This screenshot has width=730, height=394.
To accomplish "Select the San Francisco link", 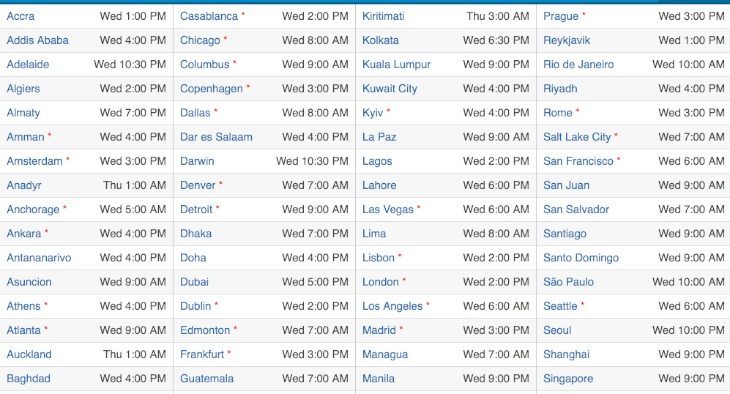I will point(578,161).
